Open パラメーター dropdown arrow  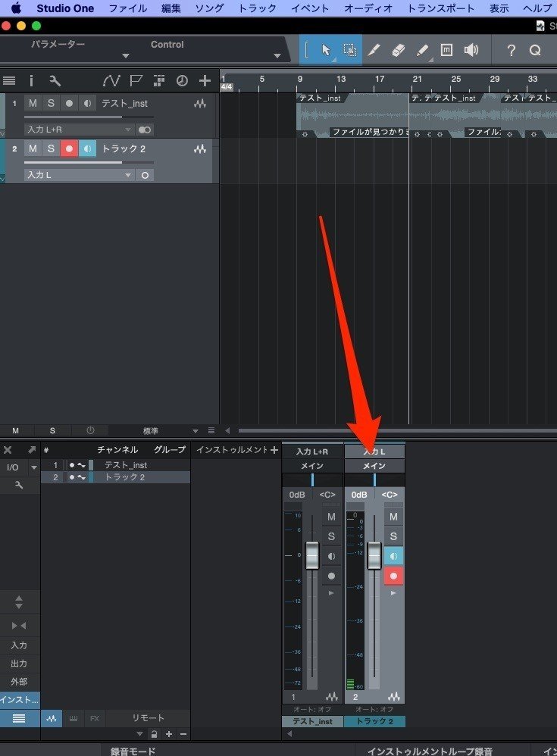point(125,56)
